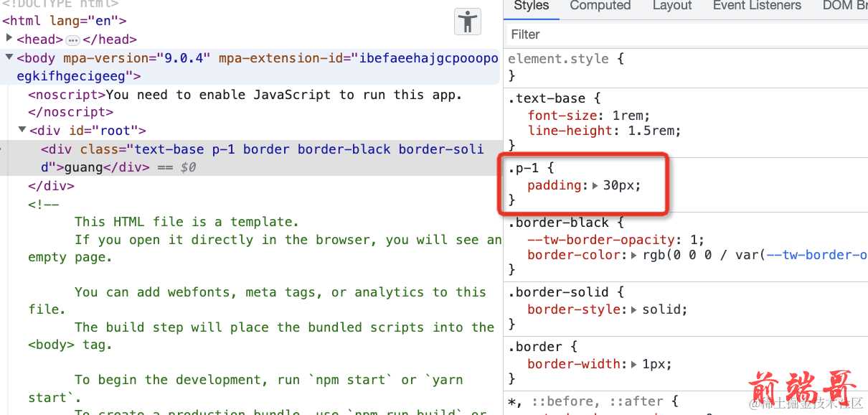Expand the border-style shorthand triangle

pyautogui.click(x=634, y=310)
